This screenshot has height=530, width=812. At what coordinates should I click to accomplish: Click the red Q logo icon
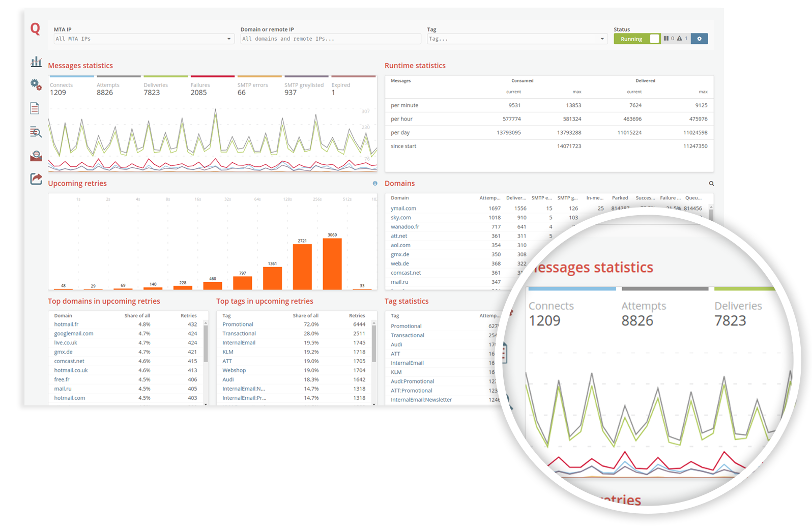[35, 29]
